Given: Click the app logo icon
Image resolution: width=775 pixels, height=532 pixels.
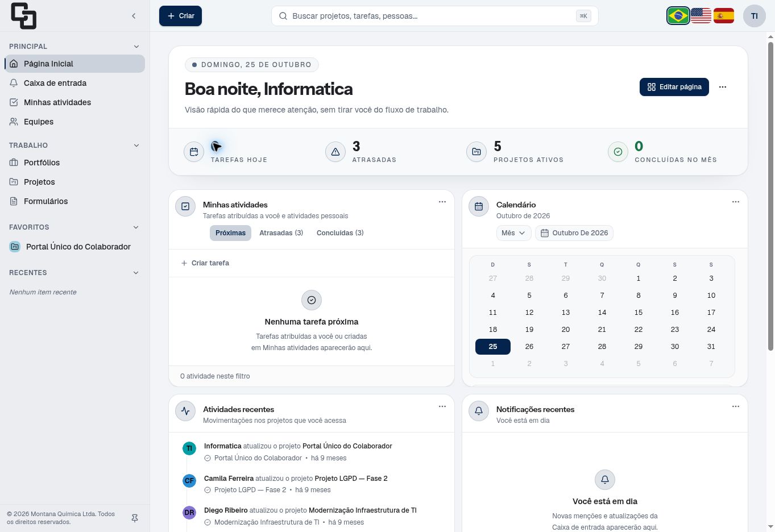Looking at the screenshot, I should tap(23, 16).
